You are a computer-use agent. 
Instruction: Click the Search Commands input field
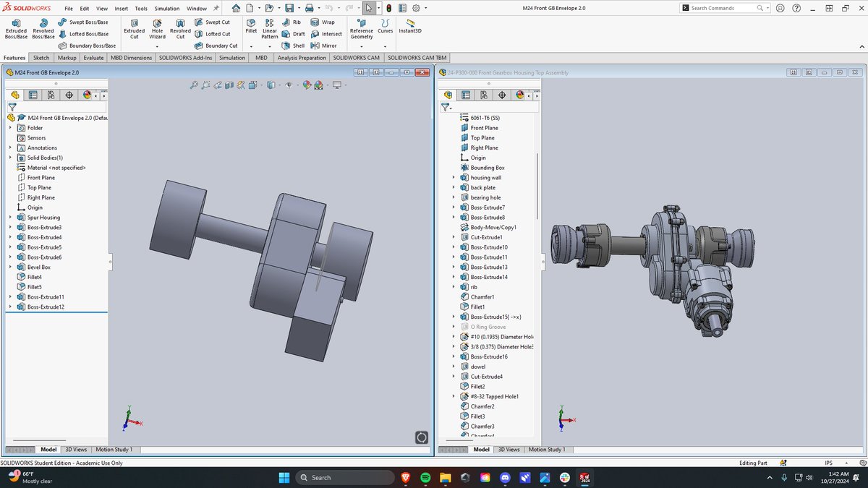[x=723, y=8]
